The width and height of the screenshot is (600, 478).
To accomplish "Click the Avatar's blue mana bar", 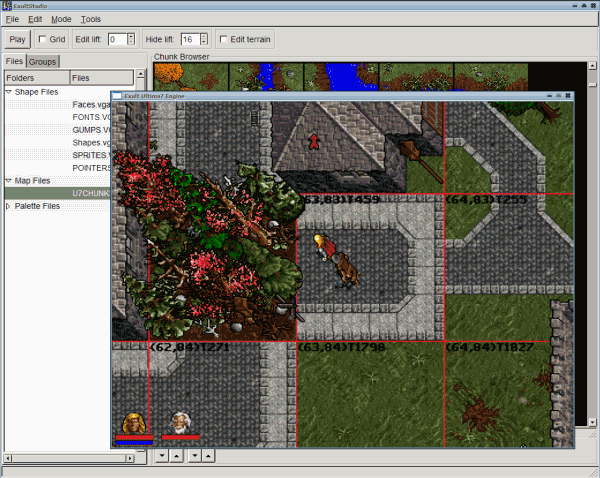I will click(134, 442).
